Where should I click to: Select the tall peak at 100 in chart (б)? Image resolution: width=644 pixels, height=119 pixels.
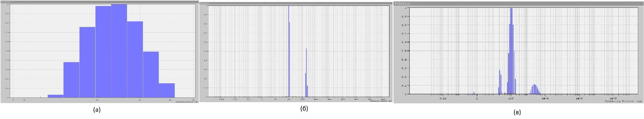click(x=289, y=51)
